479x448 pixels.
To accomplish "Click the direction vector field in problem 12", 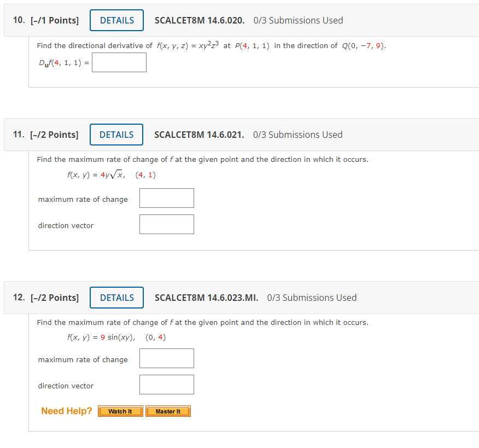I will [166, 384].
